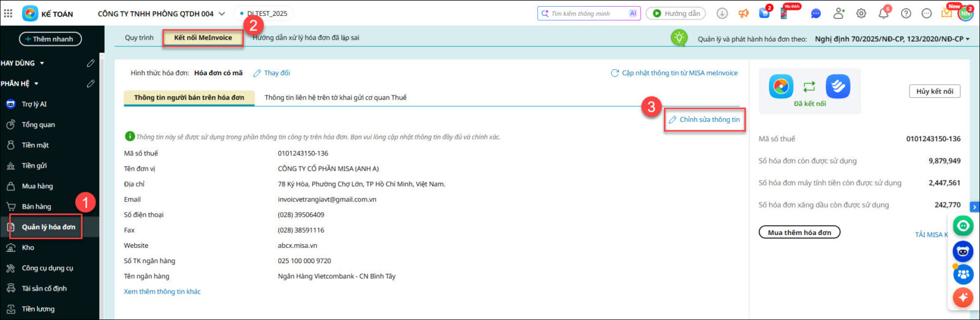
Task: Click the download arrow icon in header
Action: tap(722, 13)
